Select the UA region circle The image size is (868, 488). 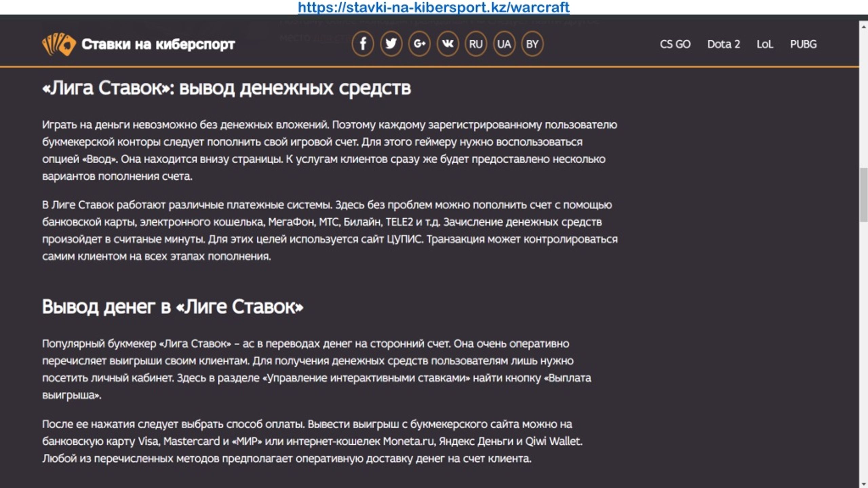coord(504,44)
